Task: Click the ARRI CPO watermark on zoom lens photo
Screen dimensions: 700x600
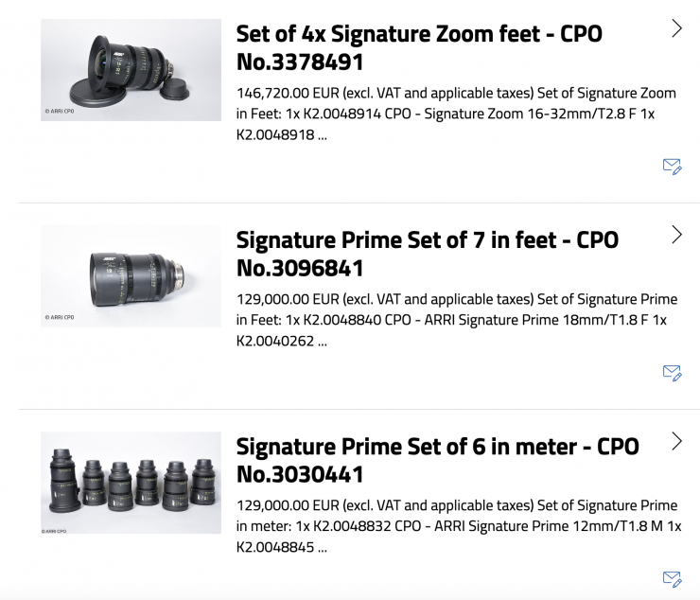Action: click(59, 112)
